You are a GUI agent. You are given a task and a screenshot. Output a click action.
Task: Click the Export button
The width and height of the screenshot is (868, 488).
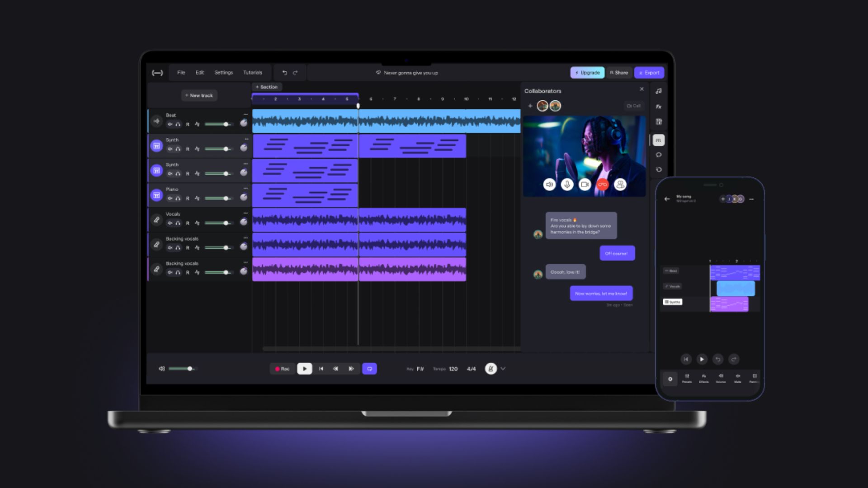click(649, 72)
